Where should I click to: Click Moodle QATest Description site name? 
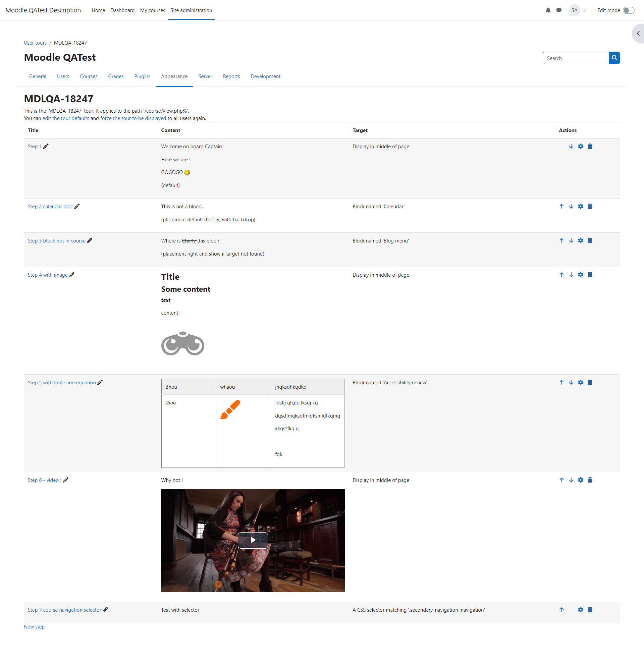(x=43, y=10)
